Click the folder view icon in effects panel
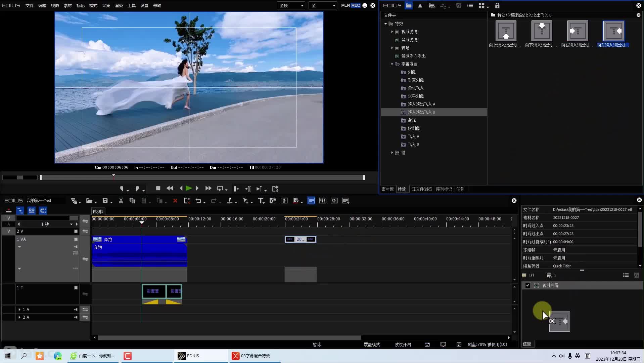This screenshot has width=644, height=363. 409,5
